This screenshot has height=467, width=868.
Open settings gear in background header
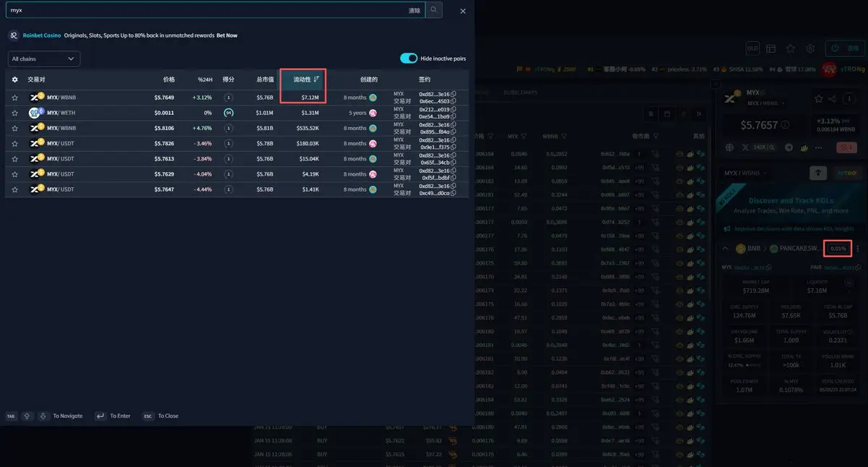point(810,48)
